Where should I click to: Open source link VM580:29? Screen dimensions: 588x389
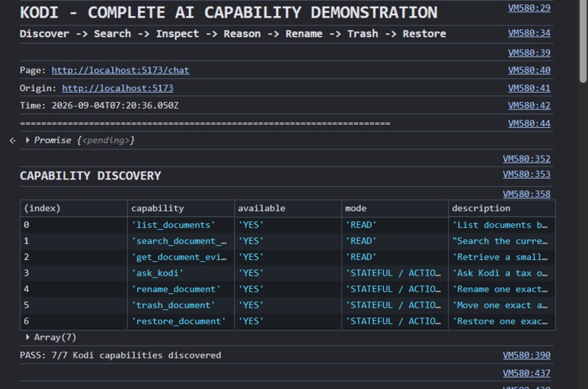click(x=529, y=8)
